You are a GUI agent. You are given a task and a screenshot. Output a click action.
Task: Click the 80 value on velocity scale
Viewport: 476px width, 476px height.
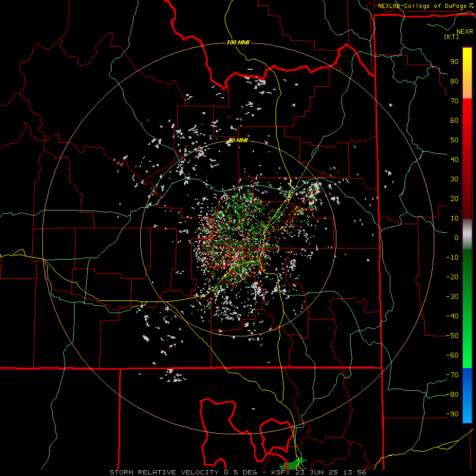(454, 81)
